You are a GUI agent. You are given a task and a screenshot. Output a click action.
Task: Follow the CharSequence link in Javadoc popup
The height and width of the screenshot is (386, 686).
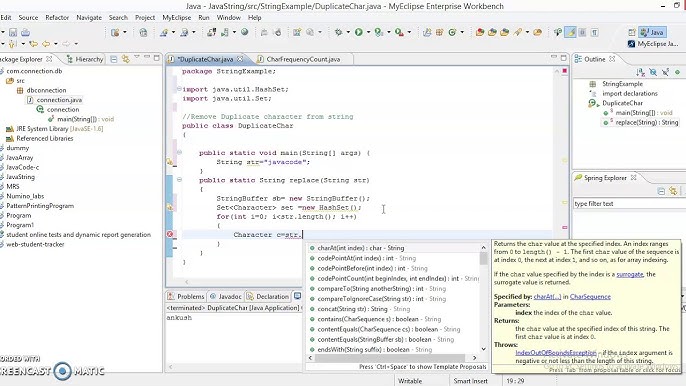coord(590,297)
